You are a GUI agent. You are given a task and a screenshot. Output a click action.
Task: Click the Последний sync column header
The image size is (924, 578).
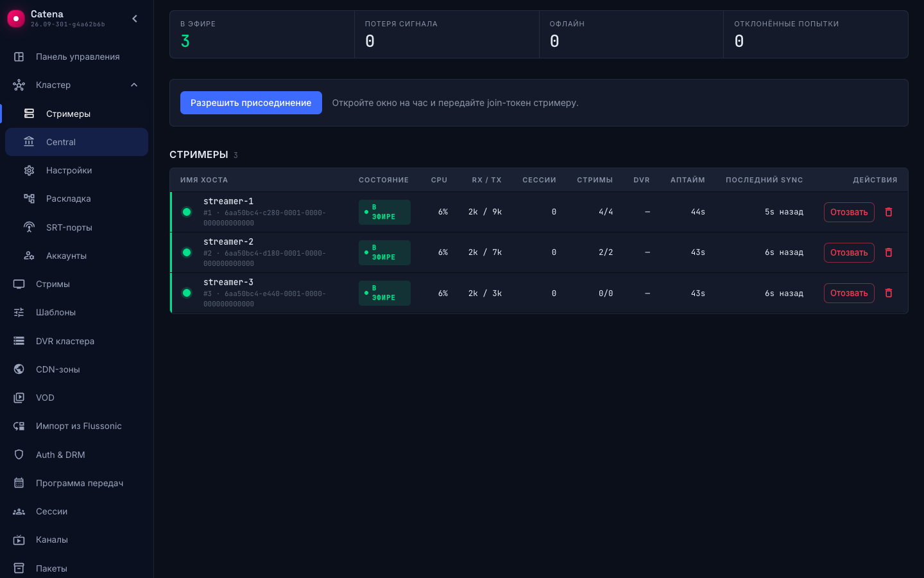764,180
